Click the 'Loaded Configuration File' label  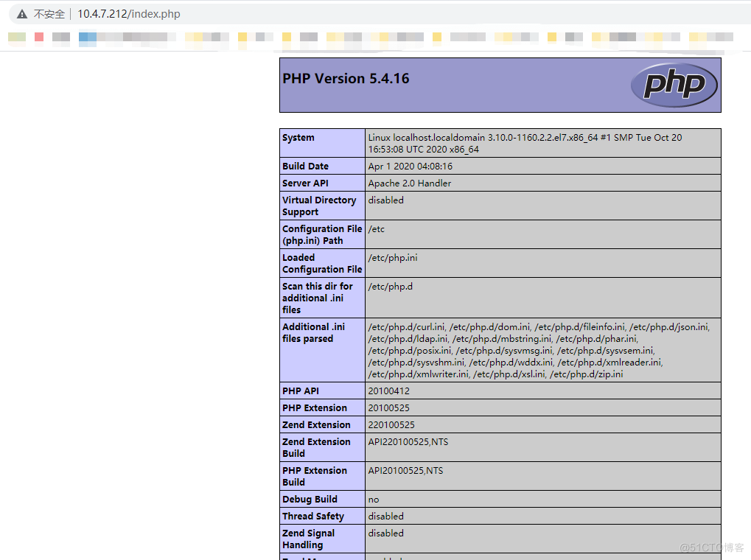(x=322, y=264)
